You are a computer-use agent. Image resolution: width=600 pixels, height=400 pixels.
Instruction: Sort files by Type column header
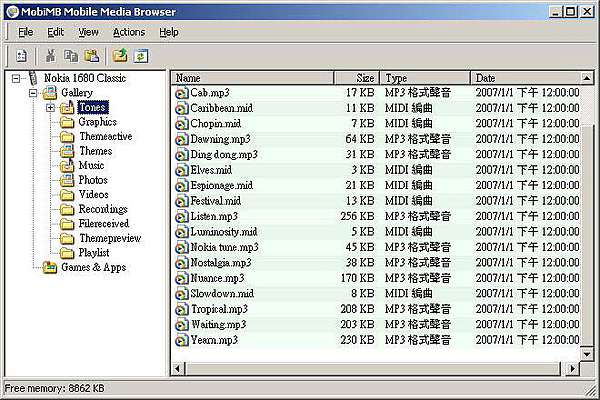point(425,78)
